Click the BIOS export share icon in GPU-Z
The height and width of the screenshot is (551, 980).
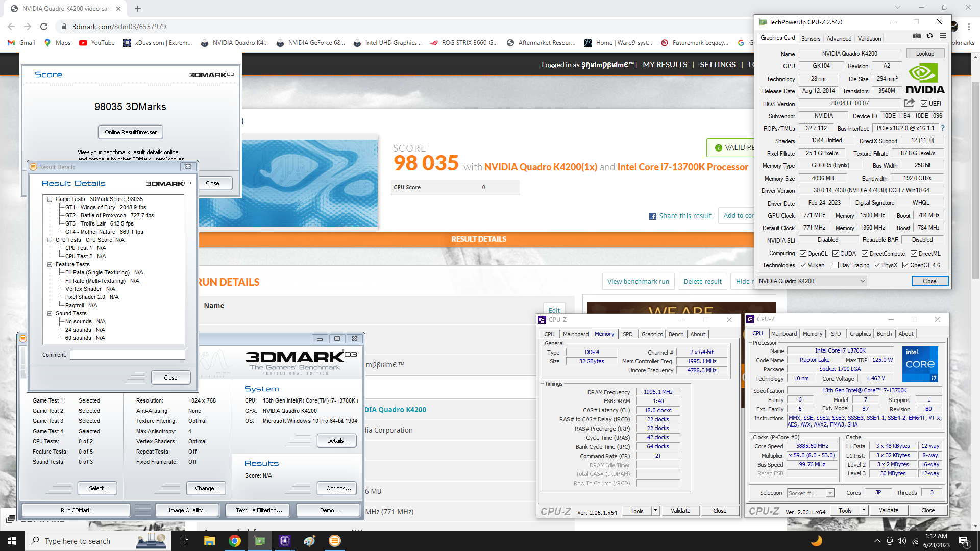tap(909, 103)
